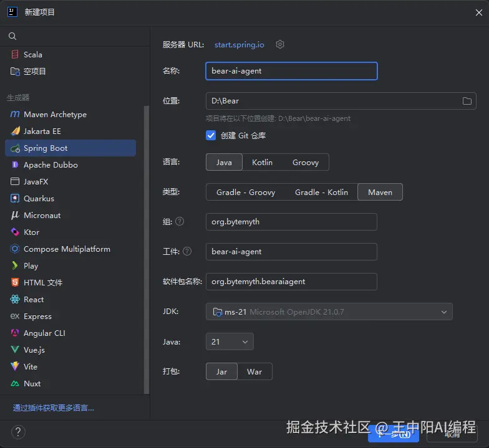This screenshot has height=448, width=489.
Task: Choose Maven build type
Action: (380, 192)
